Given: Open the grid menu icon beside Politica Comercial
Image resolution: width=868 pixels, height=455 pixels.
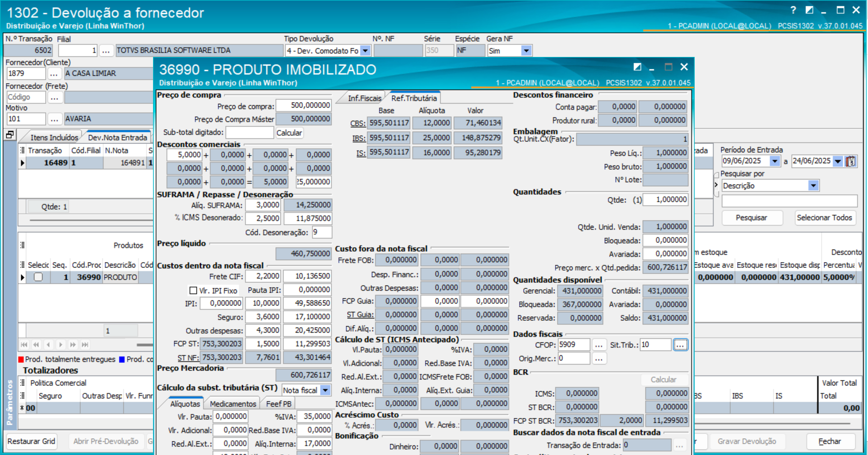Looking at the screenshot, I should [x=22, y=383].
